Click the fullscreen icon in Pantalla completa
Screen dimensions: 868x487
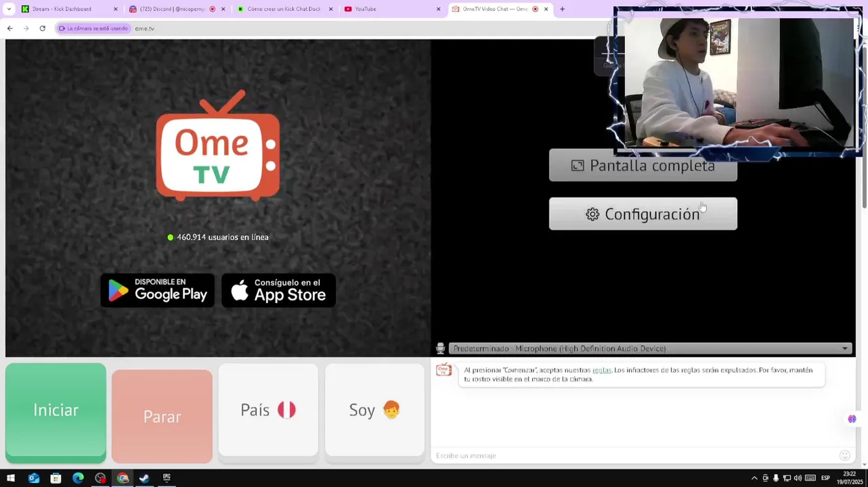(578, 166)
